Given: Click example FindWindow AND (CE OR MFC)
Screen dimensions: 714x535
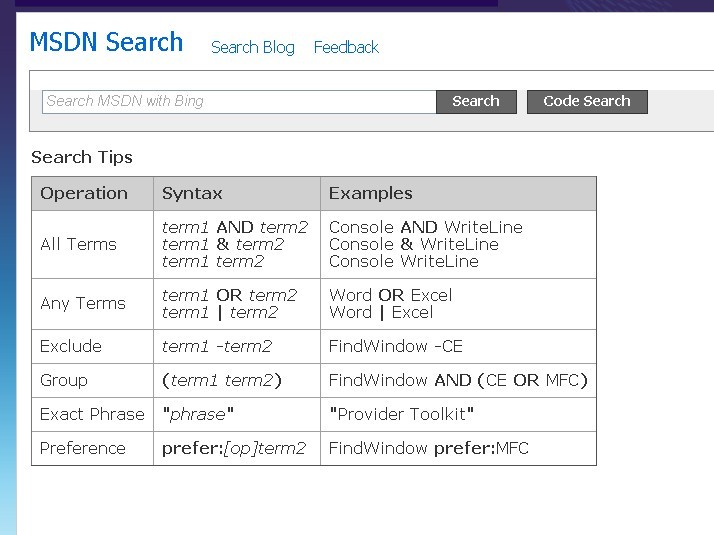Looking at the screenshot, I should tap(458, 380).
